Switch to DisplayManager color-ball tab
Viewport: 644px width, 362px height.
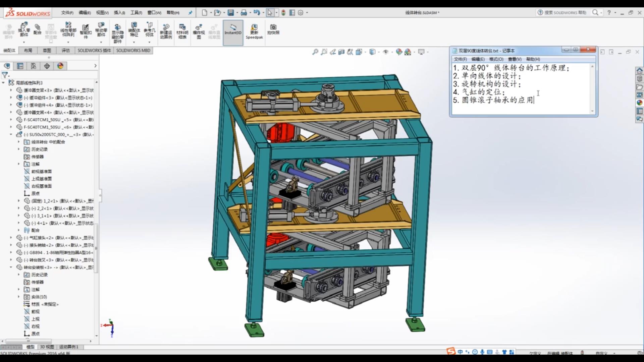60,66
